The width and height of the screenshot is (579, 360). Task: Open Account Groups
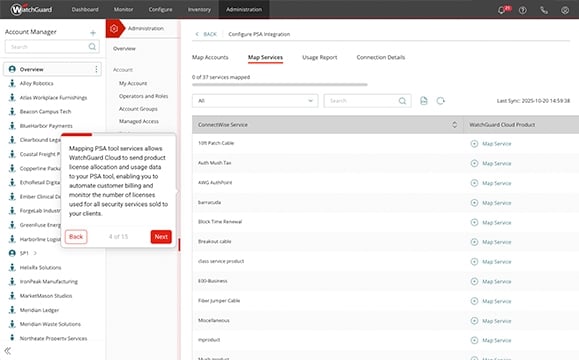138,109
